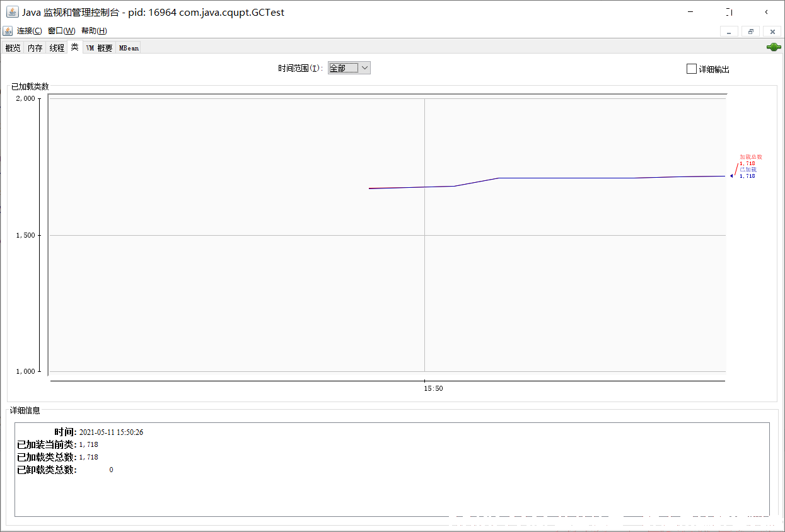The image size is (785, 532).
Task: Click the 已加载类总数 value 1,718
Action: pyautogui.click(x=88, y=457)
